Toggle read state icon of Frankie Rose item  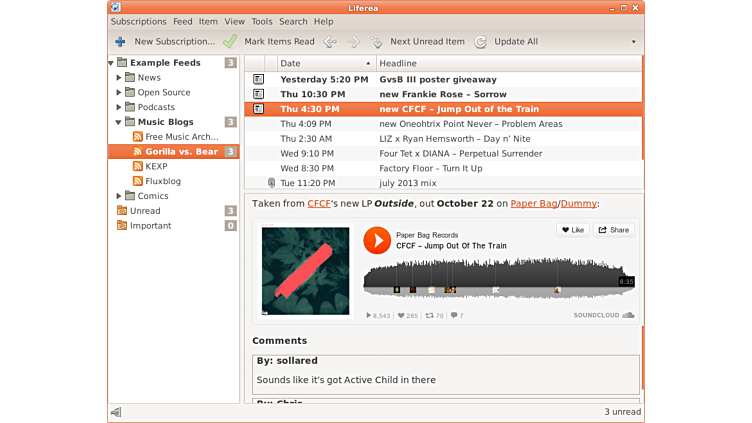(x=258, y=94)
